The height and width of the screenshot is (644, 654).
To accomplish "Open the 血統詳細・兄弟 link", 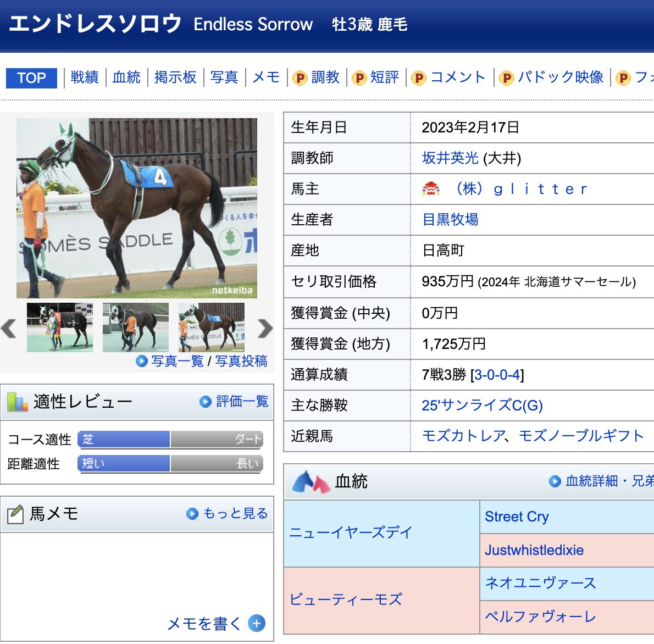I will (609, 481).
